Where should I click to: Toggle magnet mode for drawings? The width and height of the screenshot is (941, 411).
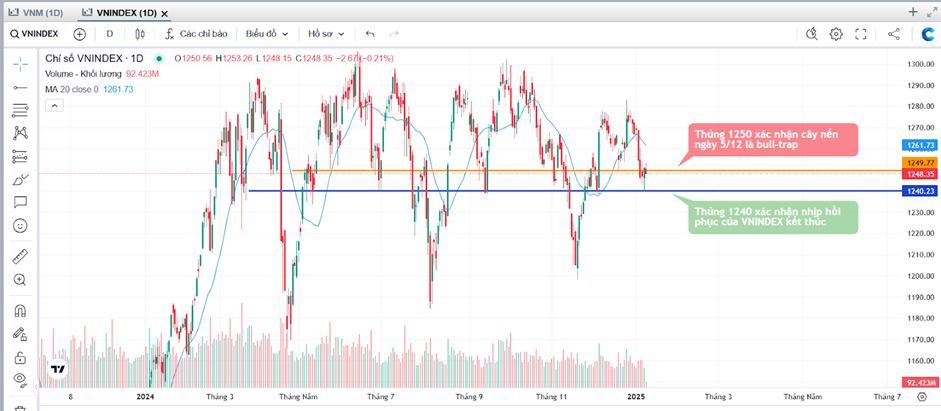point(20,310)
